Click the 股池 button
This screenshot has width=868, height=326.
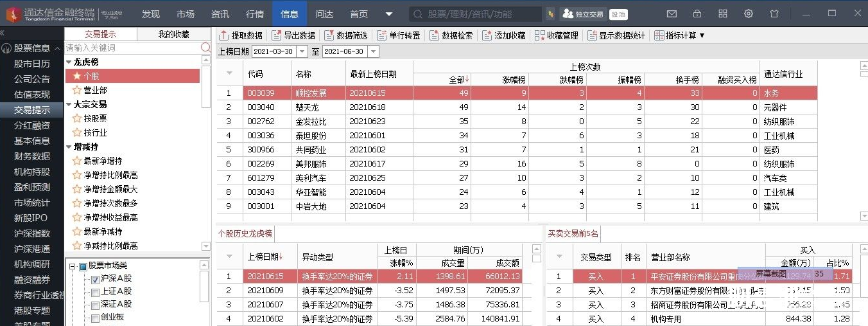pyautogui.click(x=618, y=14)
